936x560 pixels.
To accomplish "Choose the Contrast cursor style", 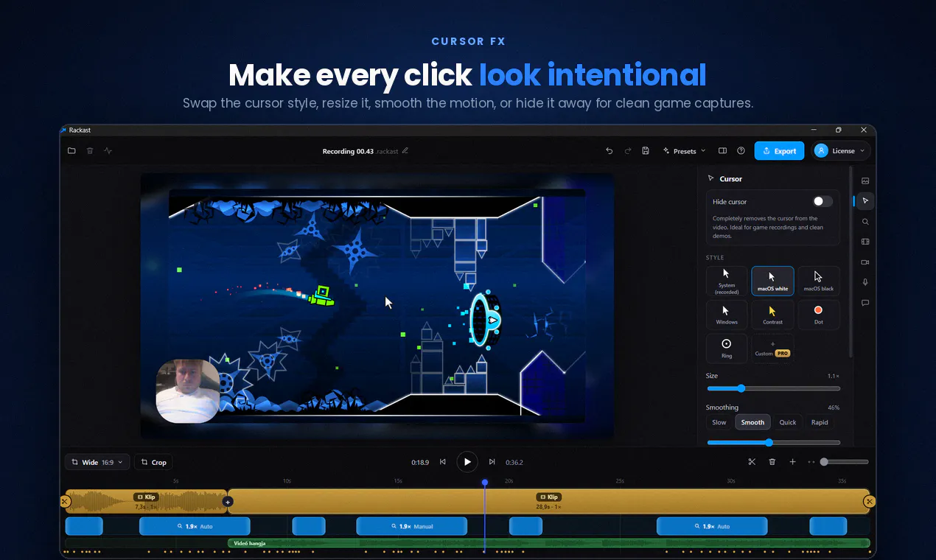I will (x=772, y=315).
